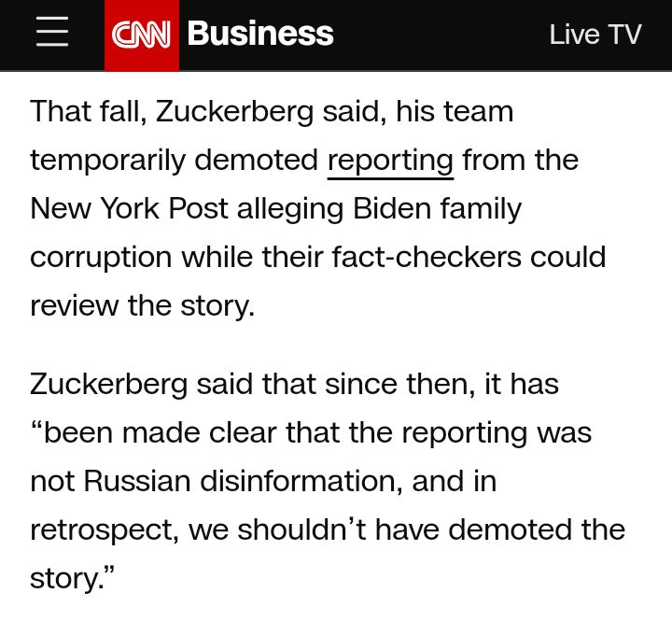
Task: Click the phrase "review the story."
Action: tap(142, 305)
